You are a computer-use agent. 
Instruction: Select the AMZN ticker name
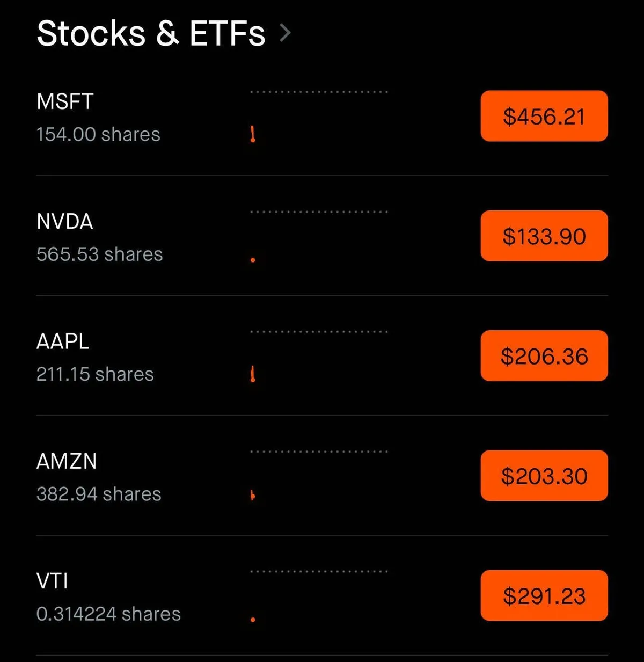67,461
